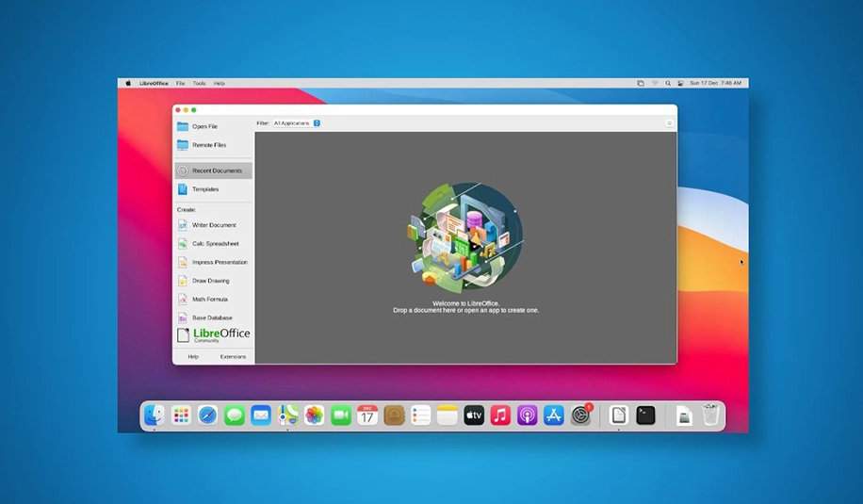
Task: Open the Remote Files browser
Action: click(x=213, y=145)
